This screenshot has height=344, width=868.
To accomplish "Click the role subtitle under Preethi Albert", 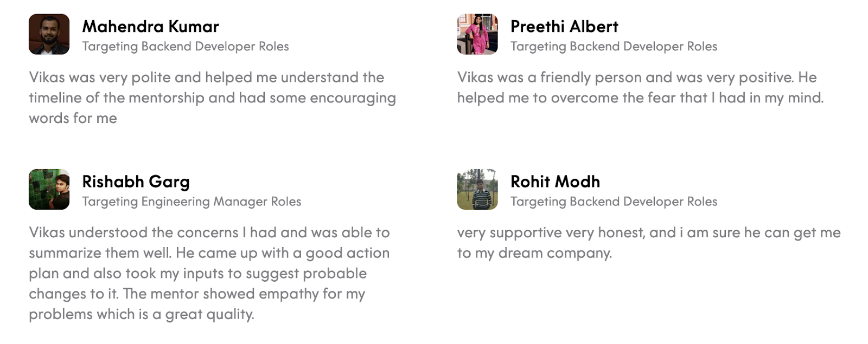I will 614,47.
